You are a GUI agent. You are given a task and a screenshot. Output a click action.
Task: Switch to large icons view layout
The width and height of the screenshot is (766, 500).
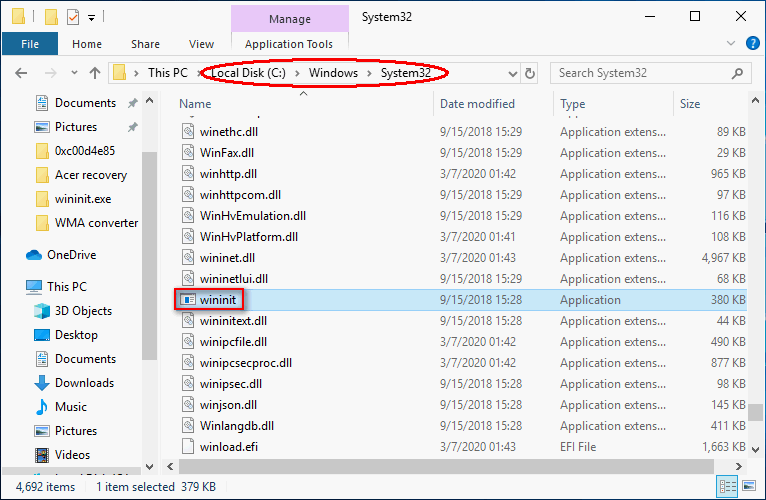point(749,486)
